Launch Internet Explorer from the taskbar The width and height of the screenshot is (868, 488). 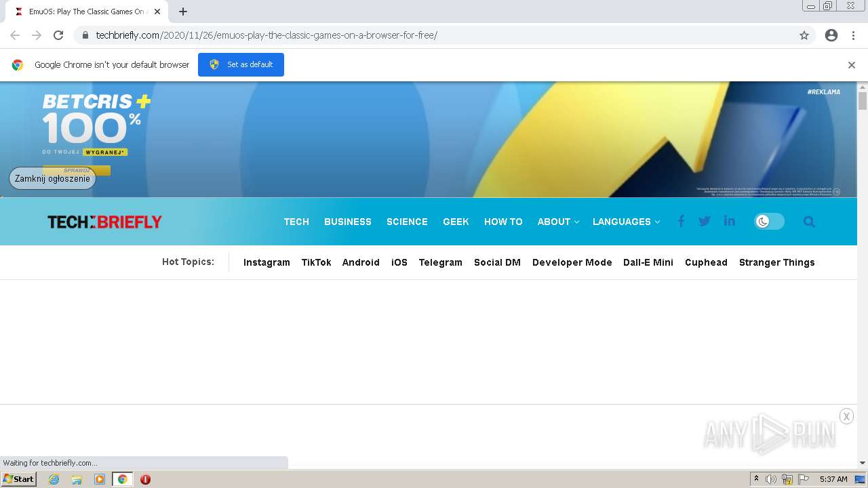point(54,479)
